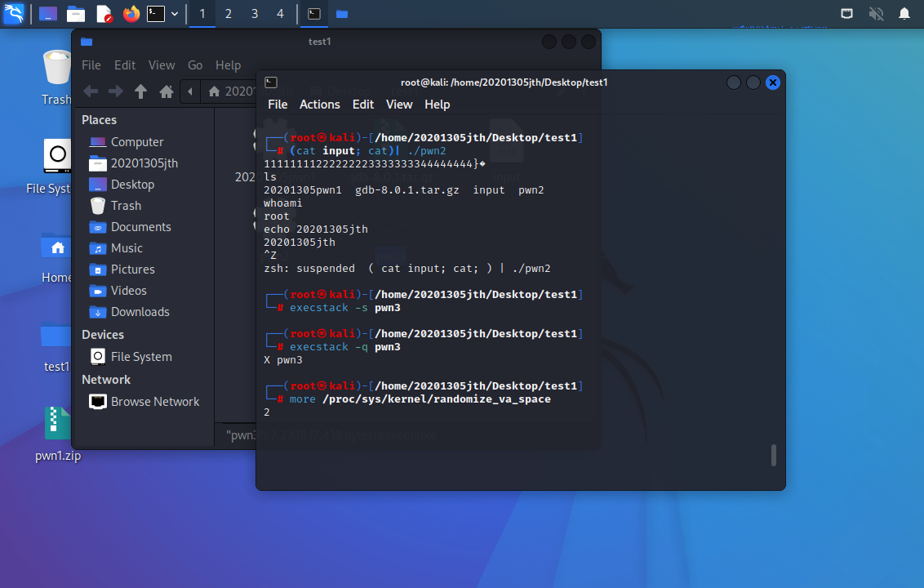Go to parent folder in file manager
Viewport: 924px width, 588px height.
tap(141, 91)
